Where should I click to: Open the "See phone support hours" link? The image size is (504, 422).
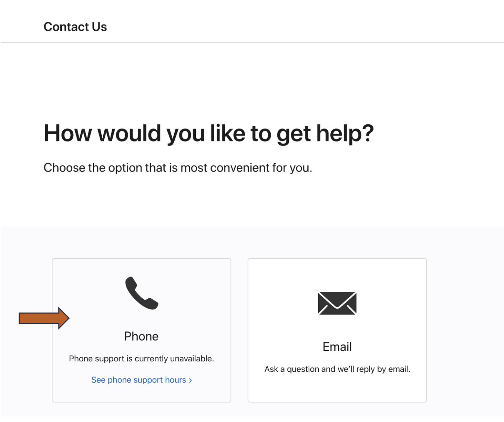[138, 380]
